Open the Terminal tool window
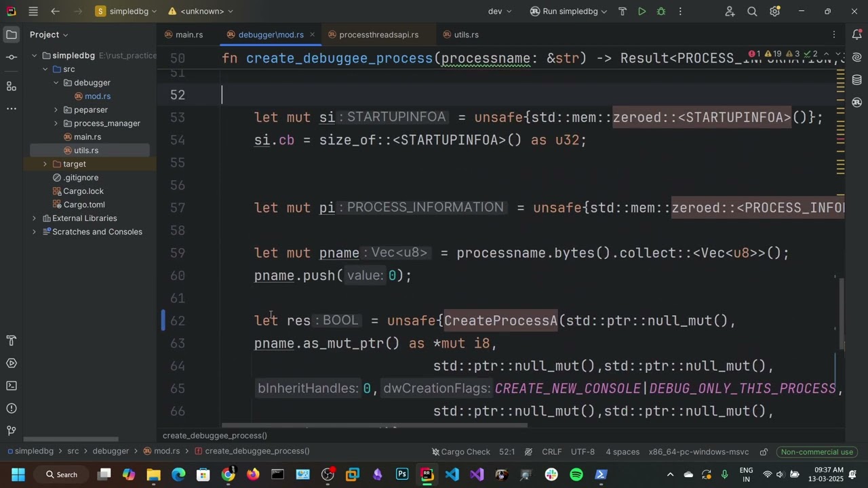868x488 pixels. (x=12, y=386)
